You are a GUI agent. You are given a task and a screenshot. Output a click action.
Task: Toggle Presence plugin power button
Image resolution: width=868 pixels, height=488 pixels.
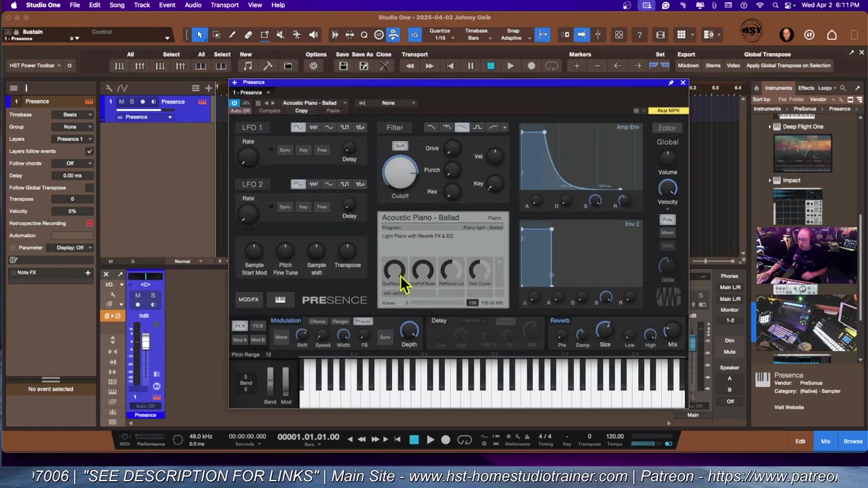235,103
